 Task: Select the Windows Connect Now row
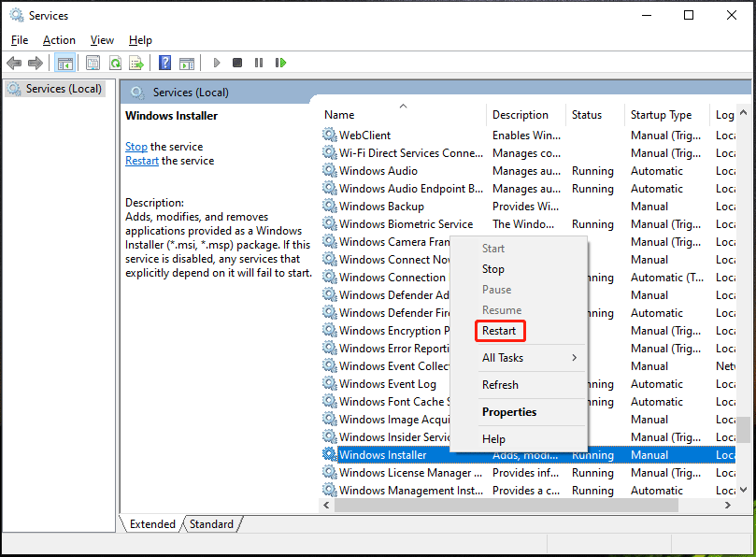click(x=386, y=260)
